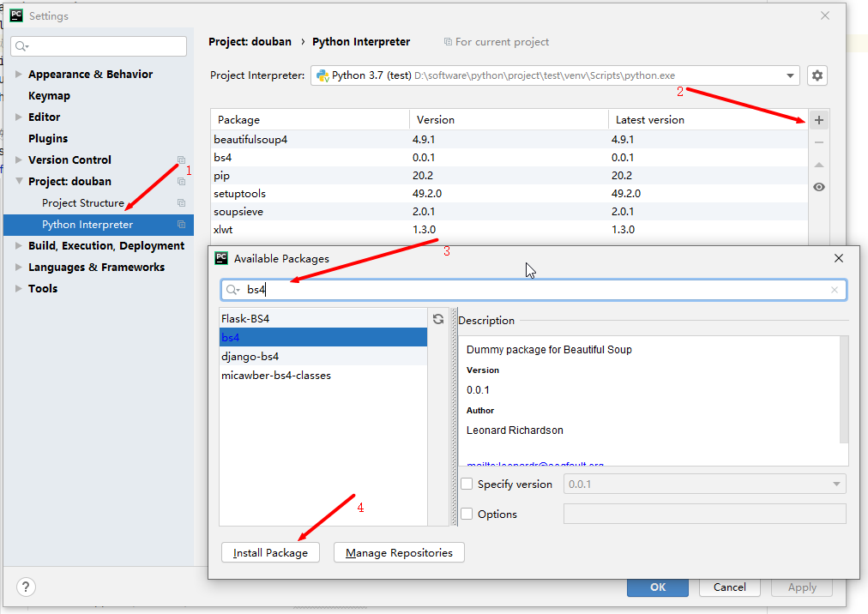The image size is (868, 614).
Task: Expand Languages & Frameworks section
Action: 19,268
